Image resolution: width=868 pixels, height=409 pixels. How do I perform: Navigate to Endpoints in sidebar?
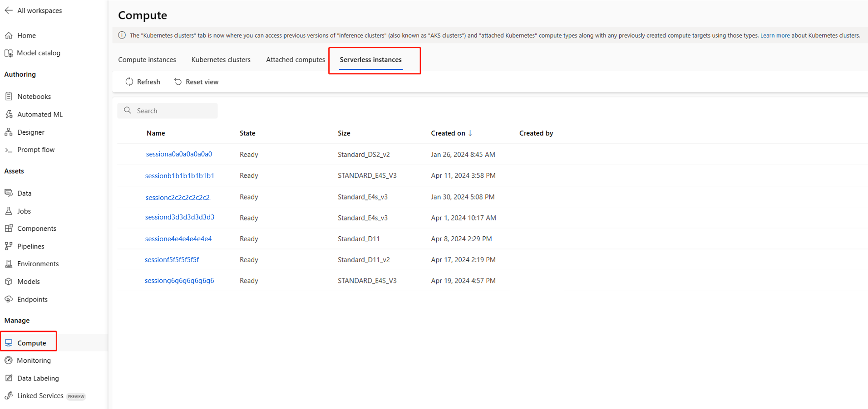pyautogui.click(x=32, y=299)
